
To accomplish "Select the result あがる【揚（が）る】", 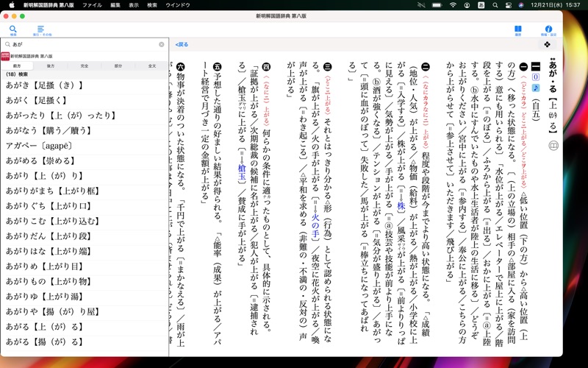I will [85, 342].
